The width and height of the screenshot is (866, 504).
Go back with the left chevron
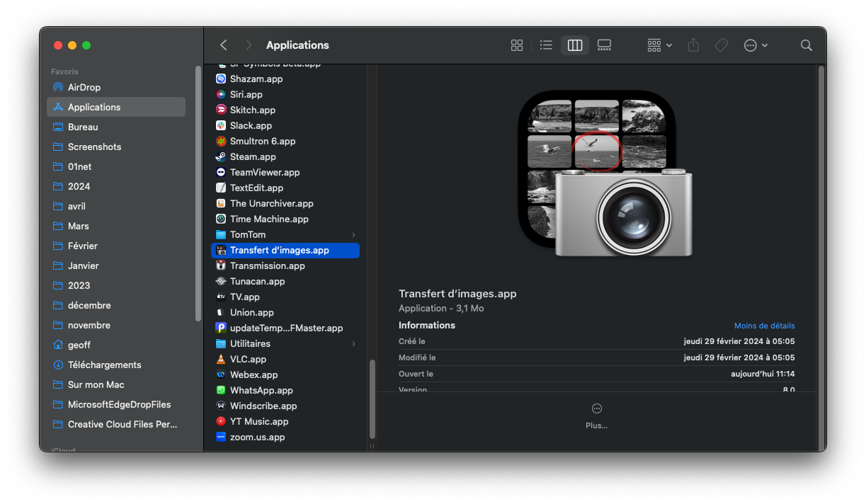(224, 45)
